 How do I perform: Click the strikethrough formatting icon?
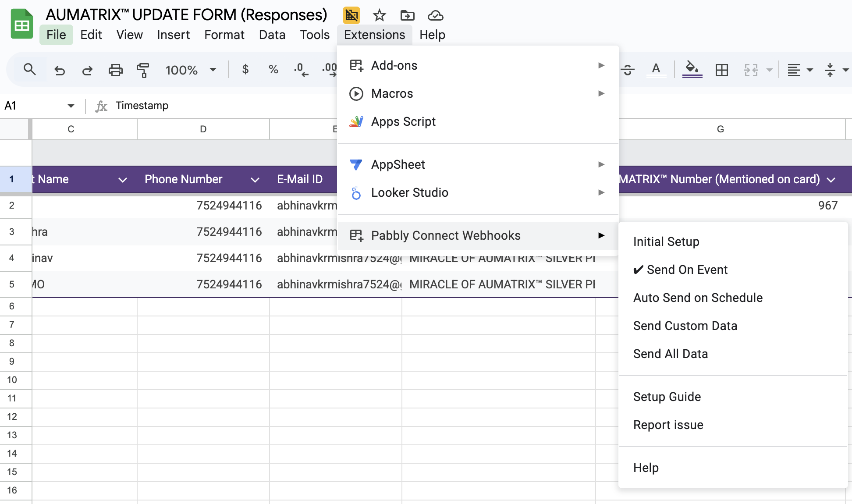click(x=628, y=70)
